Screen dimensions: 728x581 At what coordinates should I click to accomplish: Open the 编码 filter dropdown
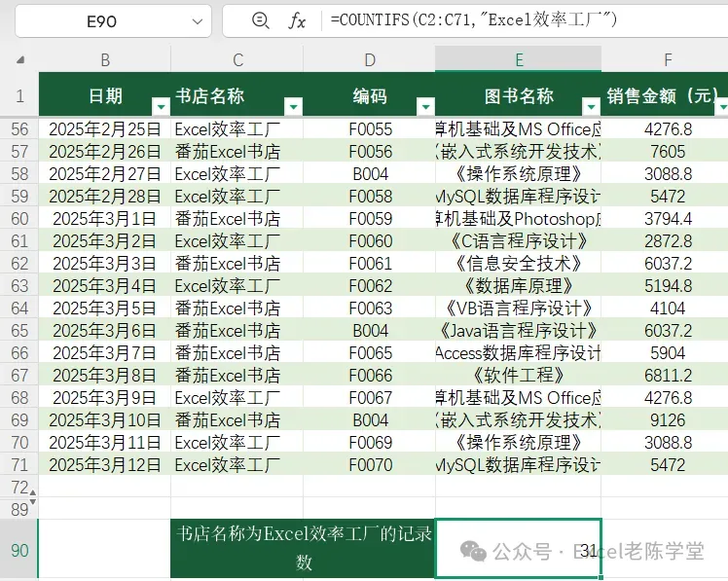425,107
